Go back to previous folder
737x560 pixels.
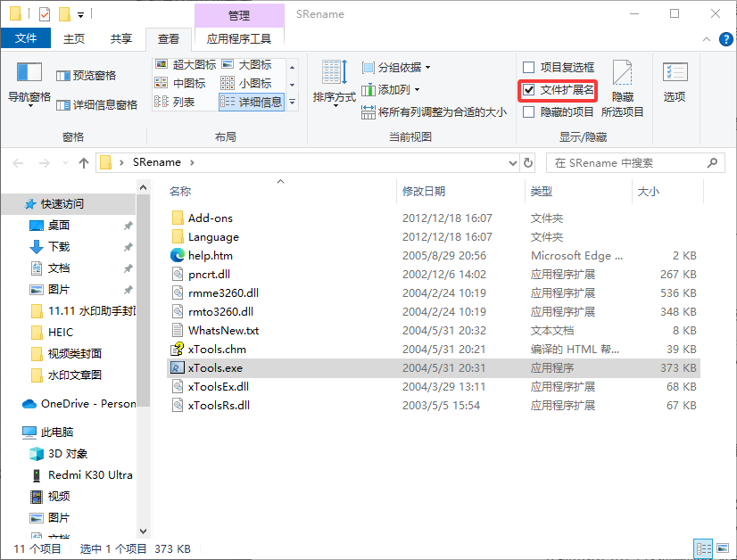19,163
